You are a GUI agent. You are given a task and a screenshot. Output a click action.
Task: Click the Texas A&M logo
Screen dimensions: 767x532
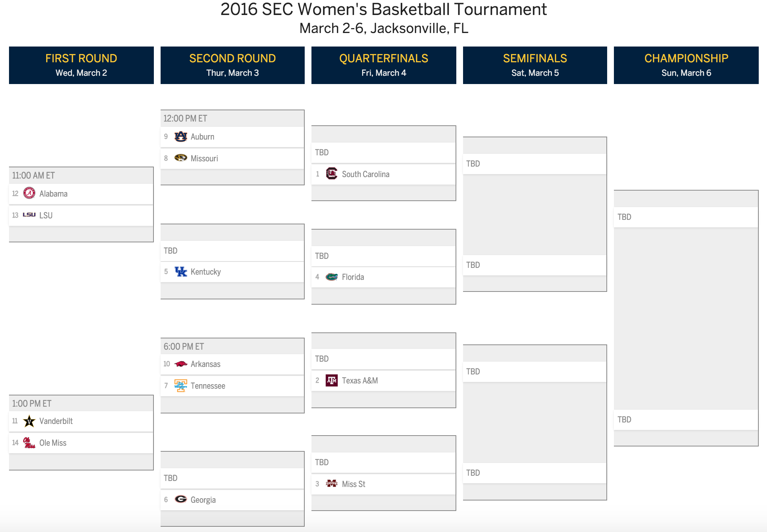coord(332,380)
